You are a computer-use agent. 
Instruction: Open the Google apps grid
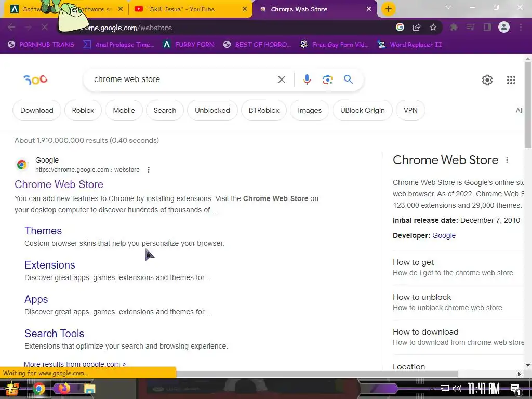pyautogui.click(x=511, y=80)
